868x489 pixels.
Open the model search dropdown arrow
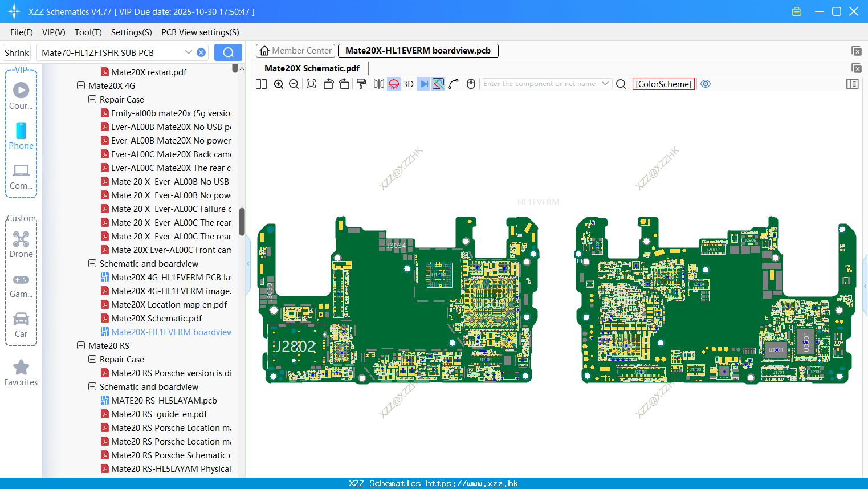(189, 52)
